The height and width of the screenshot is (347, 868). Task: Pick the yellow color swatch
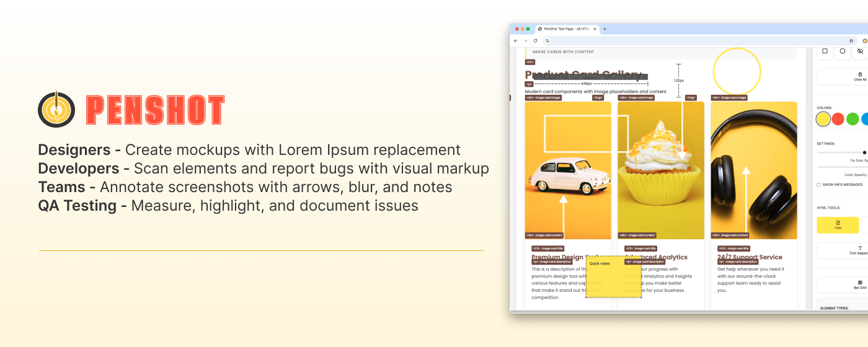click(823, 119)
